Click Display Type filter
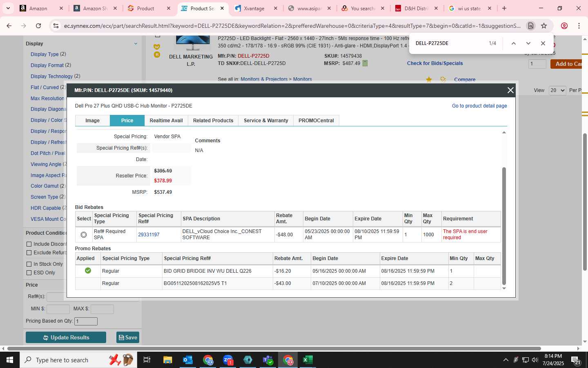Image resolution: width=588 pixels, height=368 pixels. (45, 54)
